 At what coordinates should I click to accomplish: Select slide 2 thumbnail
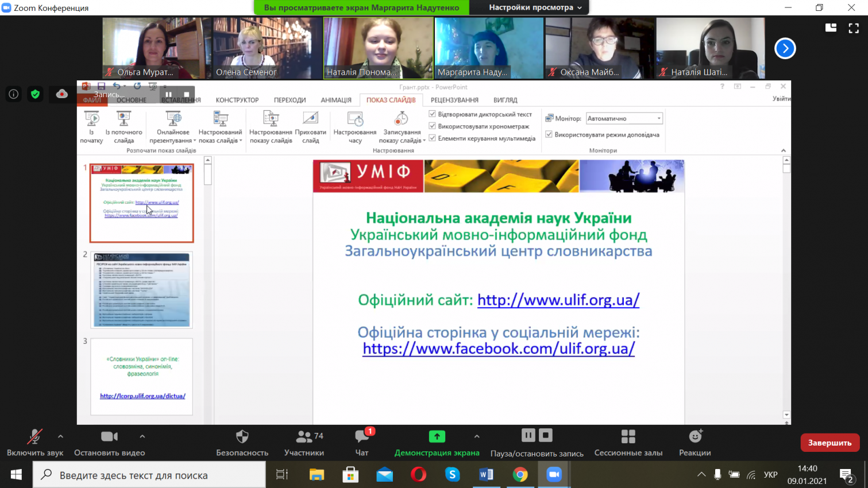(x=142, y=290)
